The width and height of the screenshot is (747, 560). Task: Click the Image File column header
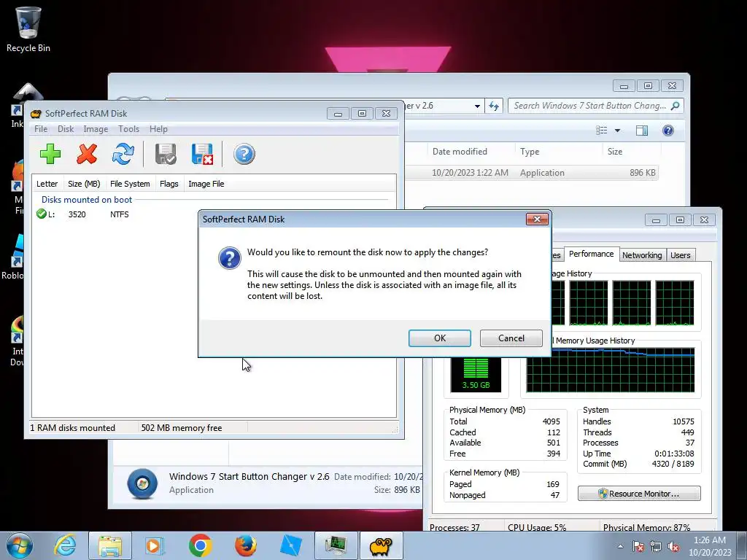tap(206, 184)
